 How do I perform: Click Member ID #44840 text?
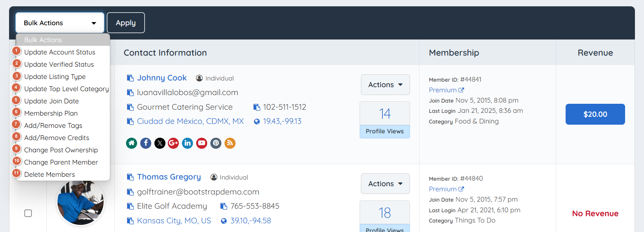pyautogui.click(x=456, y=178)
